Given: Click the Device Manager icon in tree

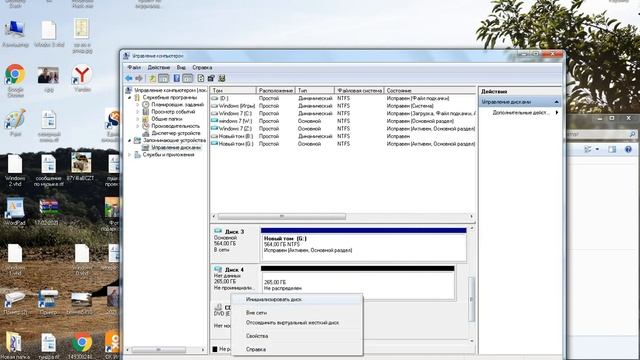Looking at the screenshot, I should 146,133.
